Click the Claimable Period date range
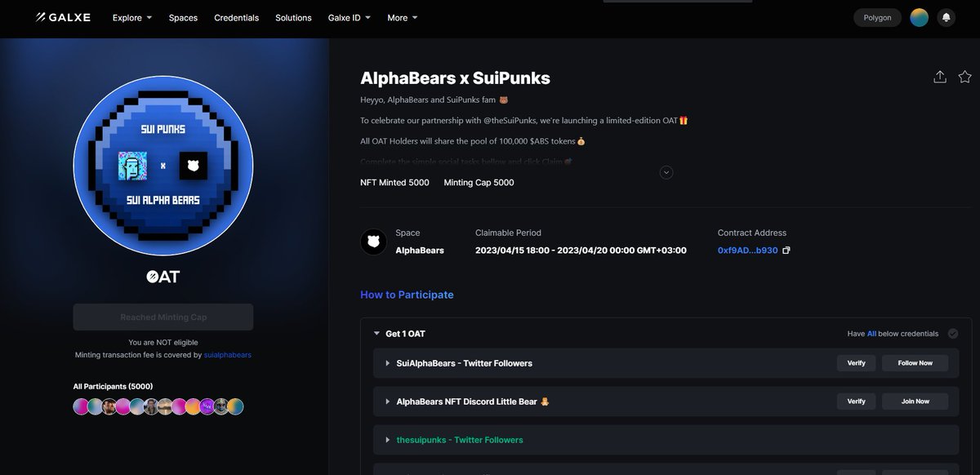The image size is (980, 475). (x=581, y=251)
